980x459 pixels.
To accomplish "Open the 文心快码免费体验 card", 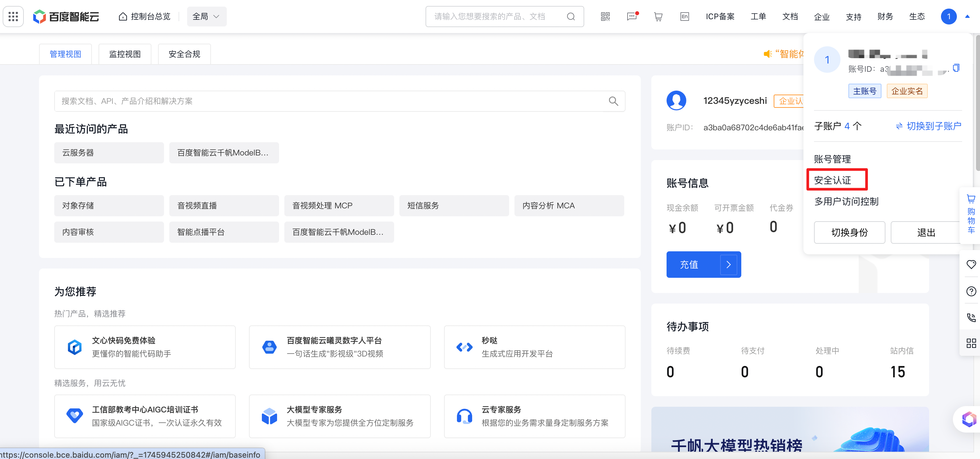I will 144,347.
